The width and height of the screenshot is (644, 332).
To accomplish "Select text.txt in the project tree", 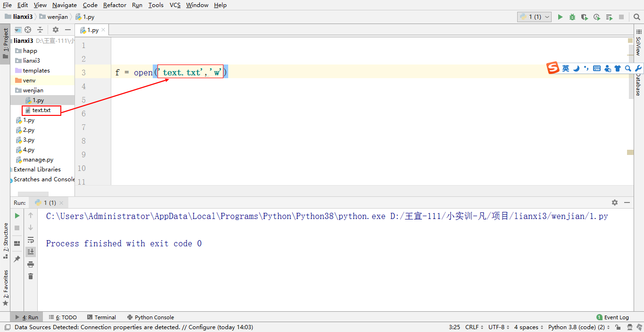I will [41, 110].
